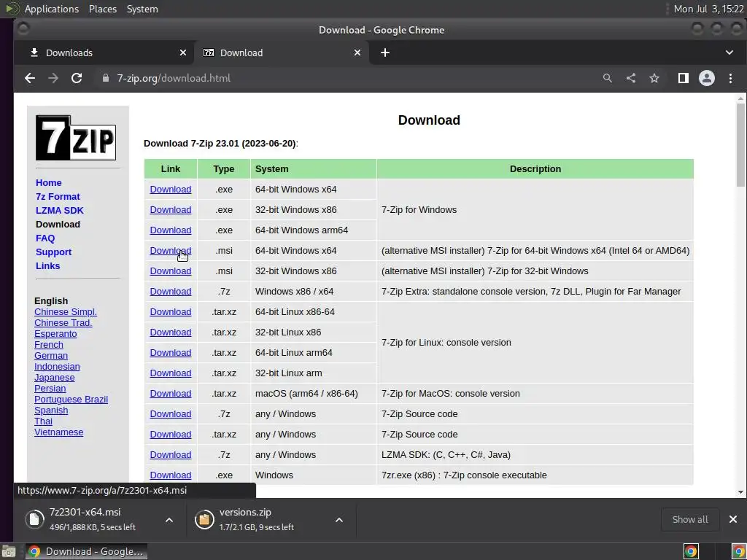This screenshot has width=747, height=560.
Task: Click the scrollbar down arrow
Action: tap(740, 492)
